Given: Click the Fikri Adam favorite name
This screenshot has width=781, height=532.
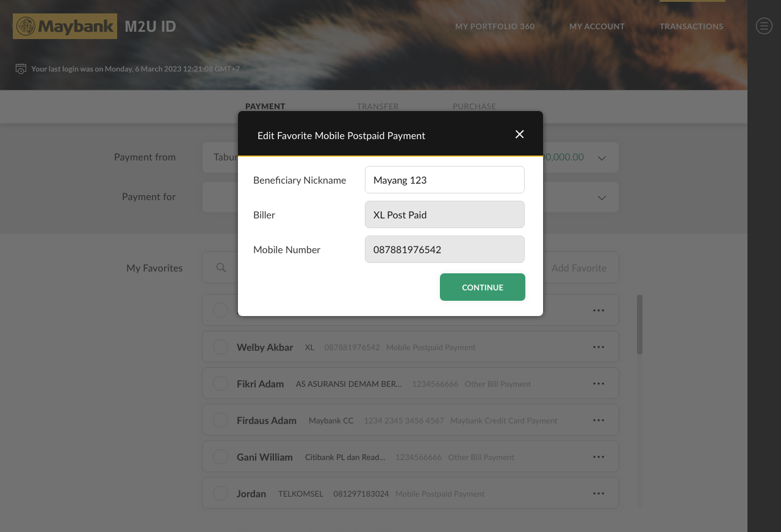Looking at the screenshot, I should [x=260, y=384].
